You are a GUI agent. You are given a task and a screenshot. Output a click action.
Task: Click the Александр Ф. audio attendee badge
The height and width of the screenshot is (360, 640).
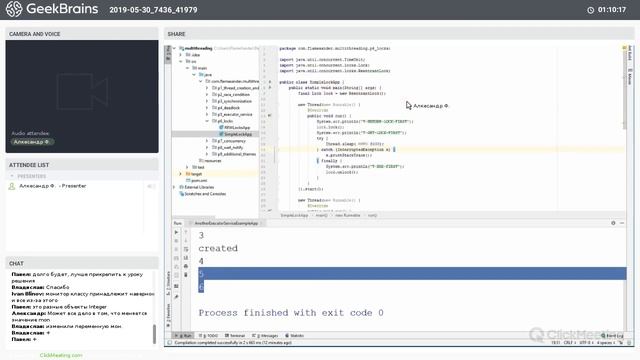click(x=32, y=142)
